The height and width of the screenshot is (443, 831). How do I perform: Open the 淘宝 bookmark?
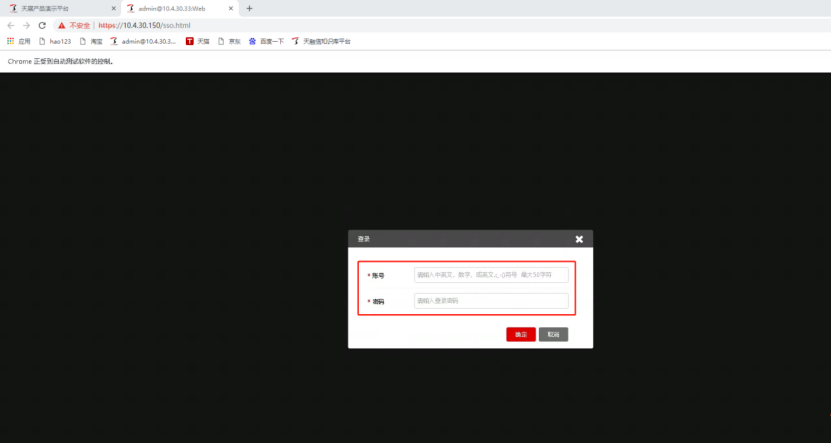[91, 41]
